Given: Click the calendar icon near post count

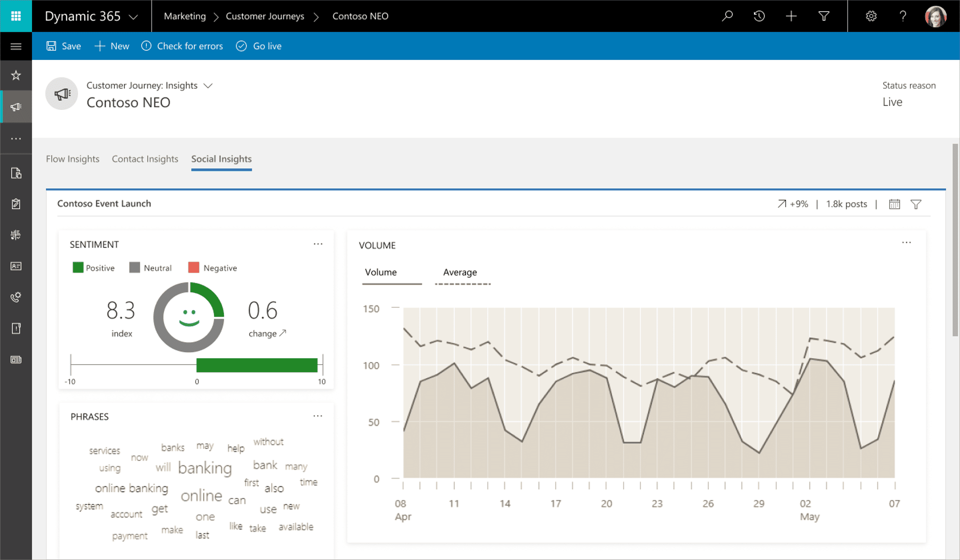Looking at the screenshot, I should 894,204.
